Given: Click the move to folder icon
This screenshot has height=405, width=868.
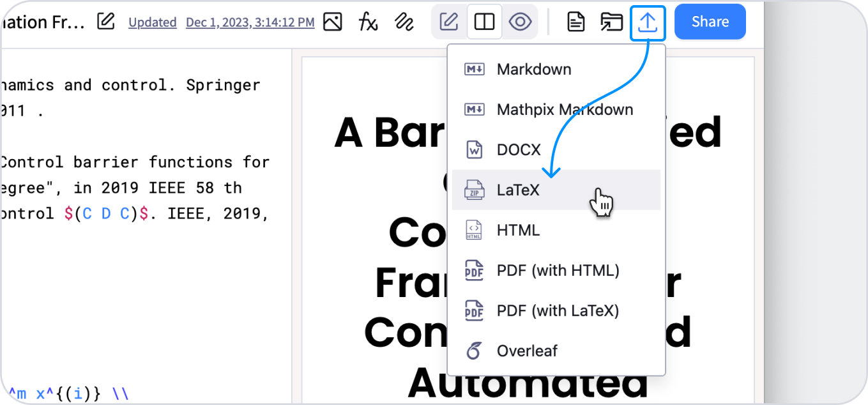Looking at the screenshot, I should tap(611, 22).
